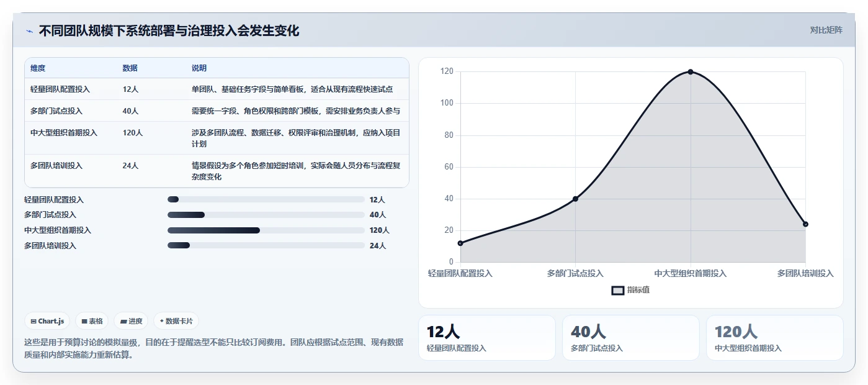868x385 pixels.
Task: Open the 12人 轻量团队配置投入 data card
Action: click(x=487, y=338)
